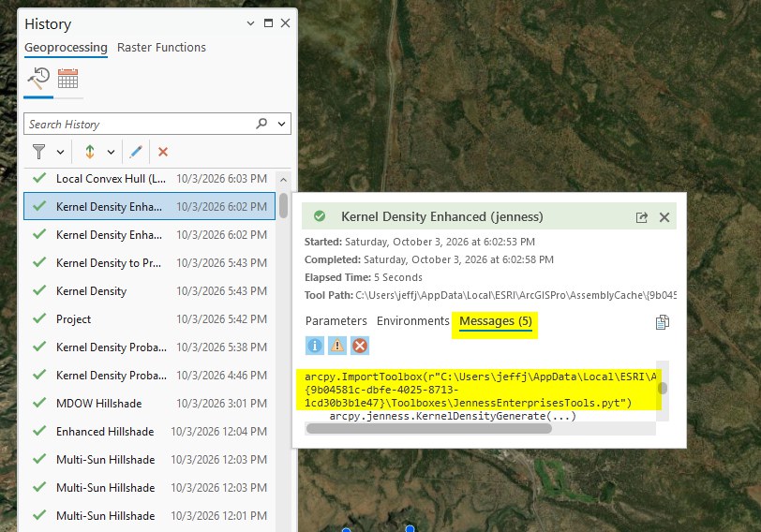Switch to the Geoprocessing tab
The height and width of the screenshot is (532, 761).
pyautogui.click(x=66, y=48)
